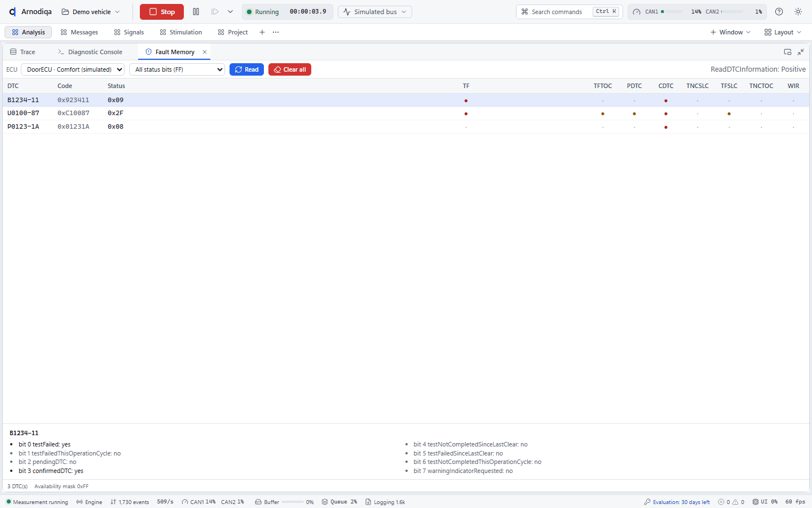This screenshot has height=508, width=812.
Task: Switch to the Stimulation workspace tab
Action: click(x=180, y=32)
